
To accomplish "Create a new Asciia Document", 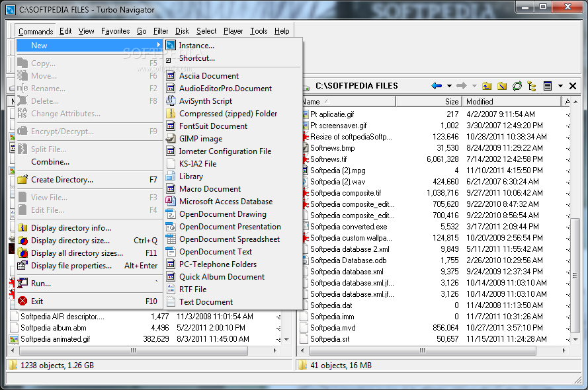I will pos(233,75).
